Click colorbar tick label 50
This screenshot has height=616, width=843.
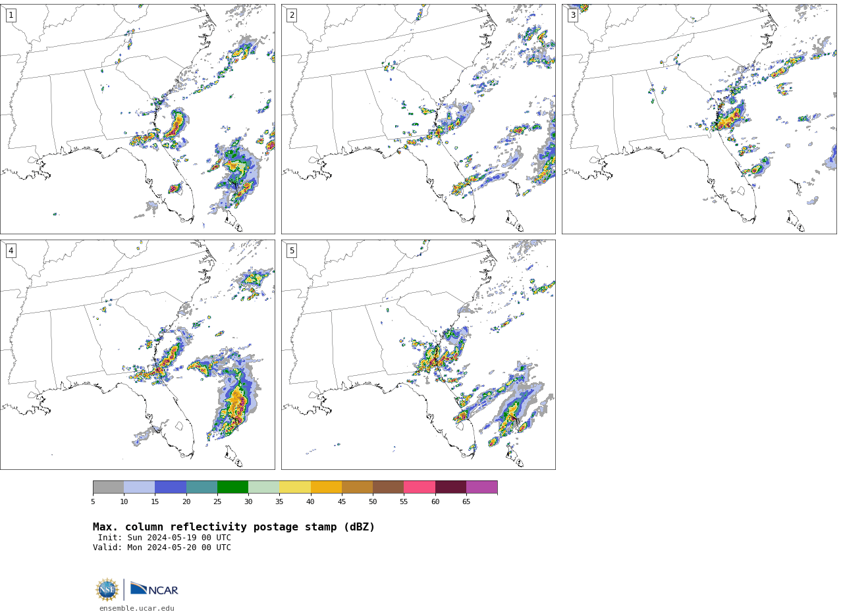[x=373, y=502]
